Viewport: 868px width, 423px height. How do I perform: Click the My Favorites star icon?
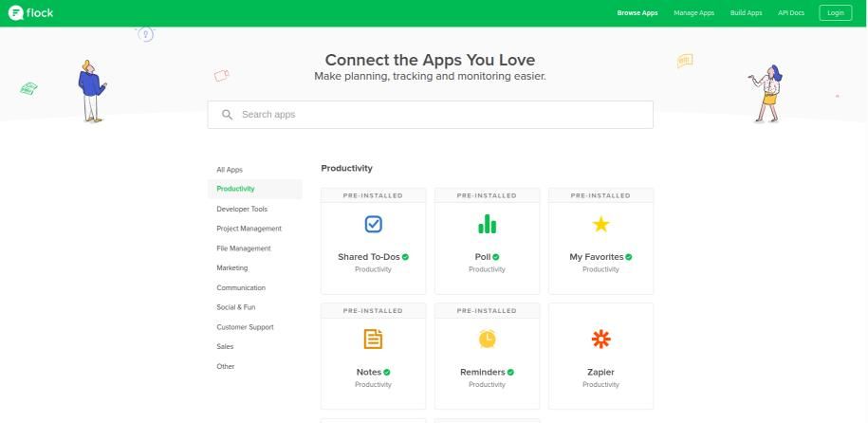600,225
